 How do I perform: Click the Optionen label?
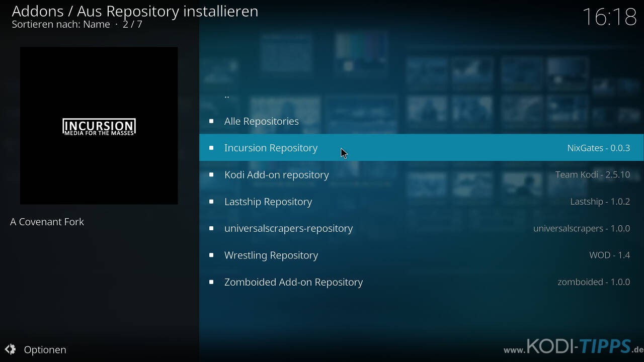45,349
